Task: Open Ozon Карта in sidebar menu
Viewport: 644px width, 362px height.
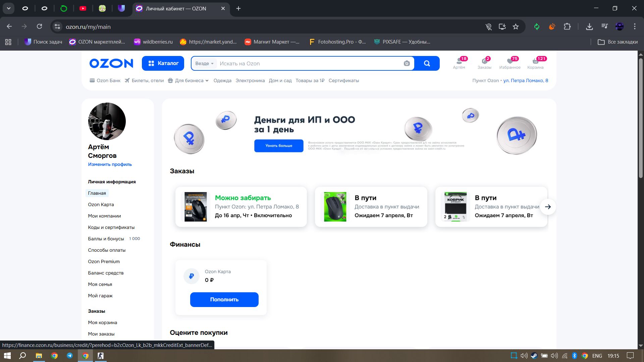Action: (x=101, y=204)
